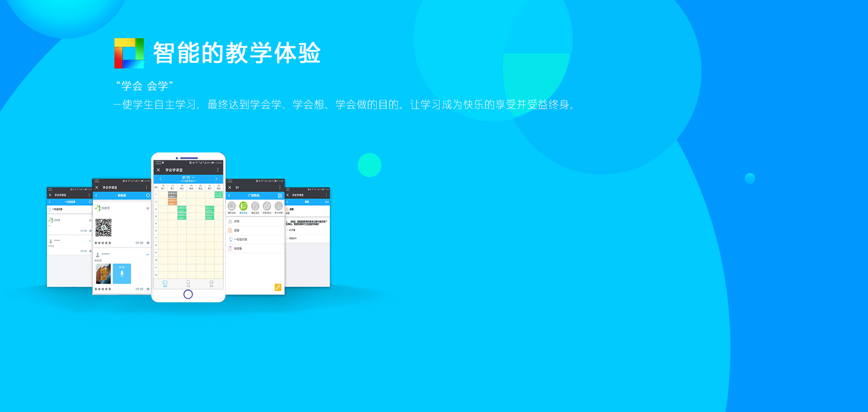This screenshot has height=412, width=868.
Task: Toggle the eye icon beside 何老师's post
Action: pos(147,209)
